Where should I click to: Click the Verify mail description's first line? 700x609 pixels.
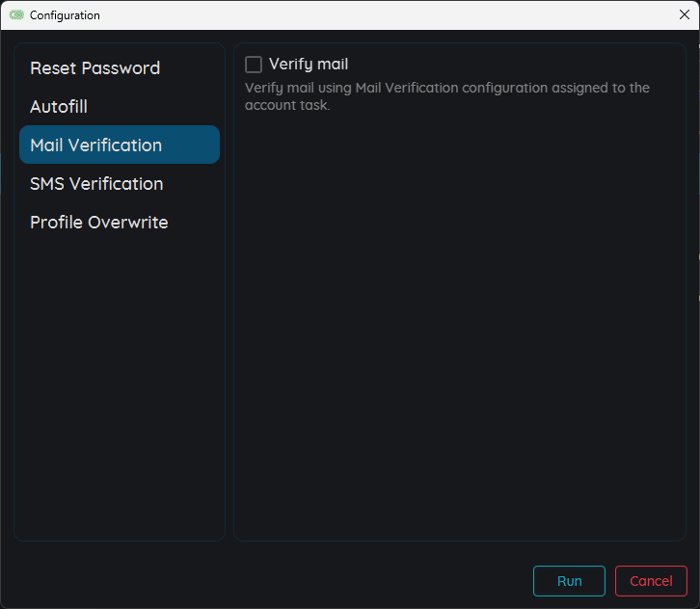[x=446, y=88]
